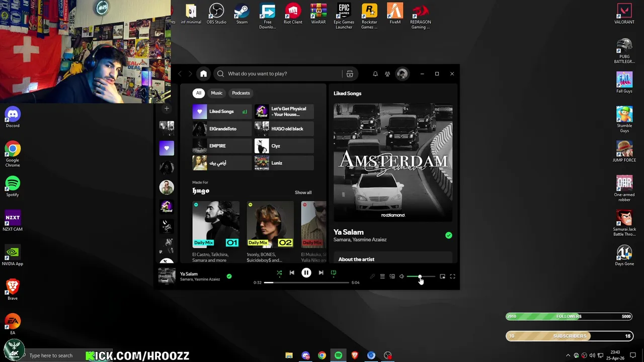
Task: Open Riot Client desktop shortcut
Action: pos(293,14)
